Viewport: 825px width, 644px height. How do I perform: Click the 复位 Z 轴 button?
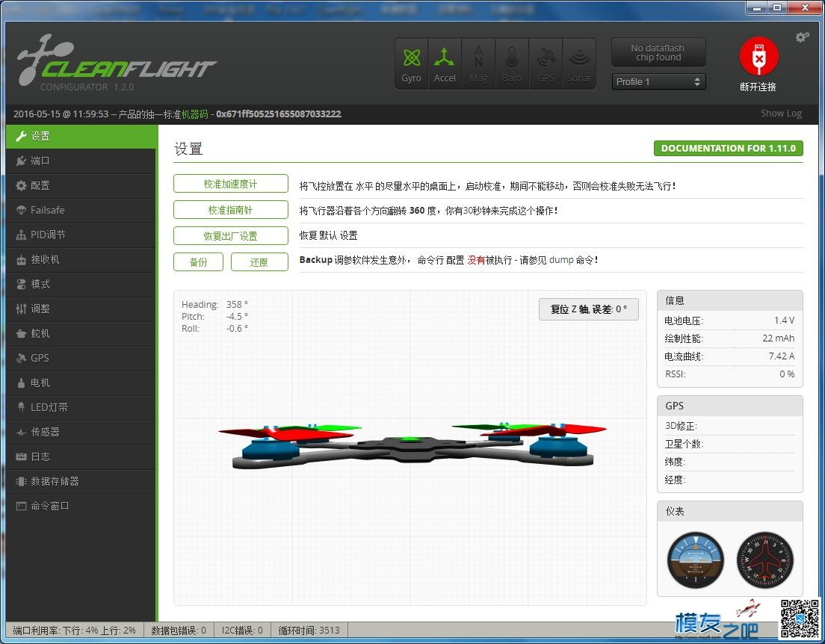pos(589,309)
